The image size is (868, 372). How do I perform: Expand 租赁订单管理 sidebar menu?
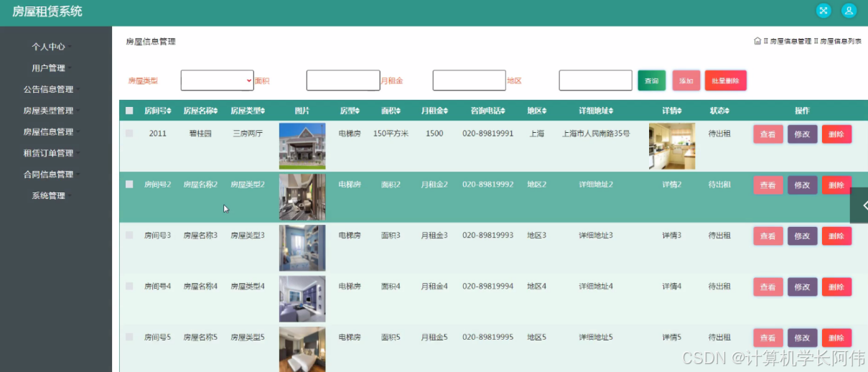coord(52,153)
